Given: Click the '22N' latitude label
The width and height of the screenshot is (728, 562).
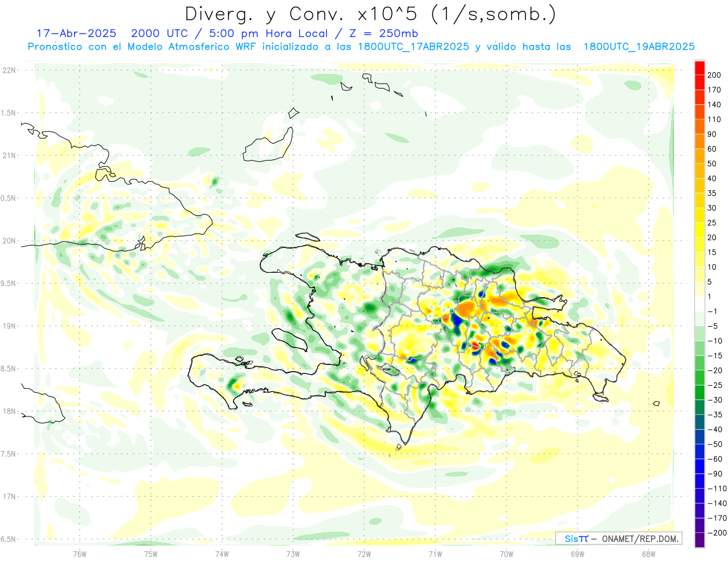Looking at the screenshot, I should coord(9,70).
